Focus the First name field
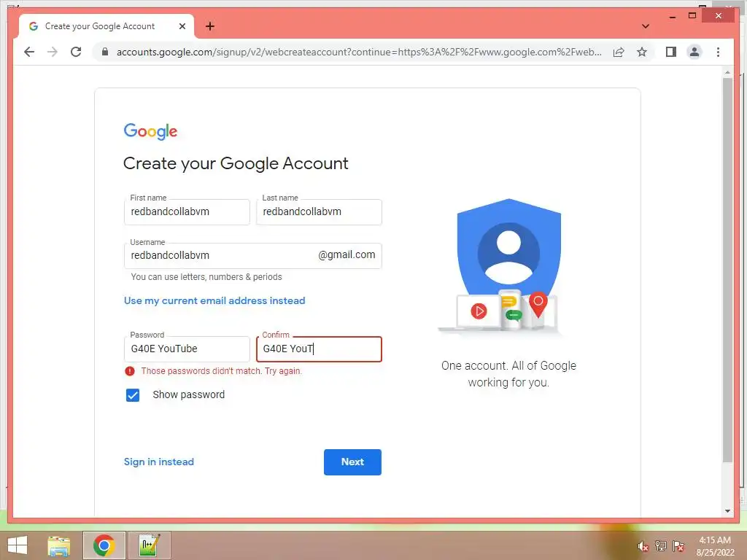This screenshot has height=560, width=747. 187,212
